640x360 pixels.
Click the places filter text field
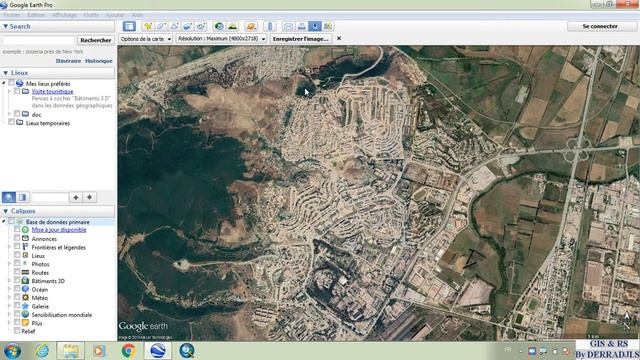(50, 198)
